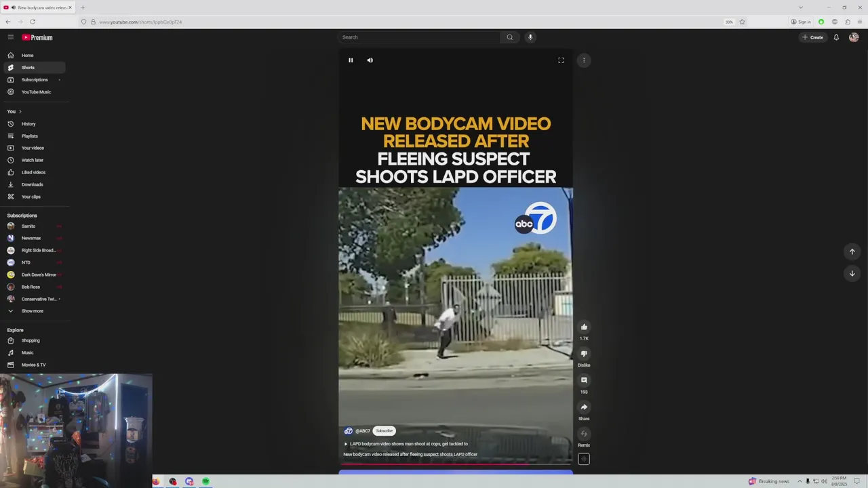Show hidden system tray icons
This screenshot has height=488, width=868.
point(799,481)
